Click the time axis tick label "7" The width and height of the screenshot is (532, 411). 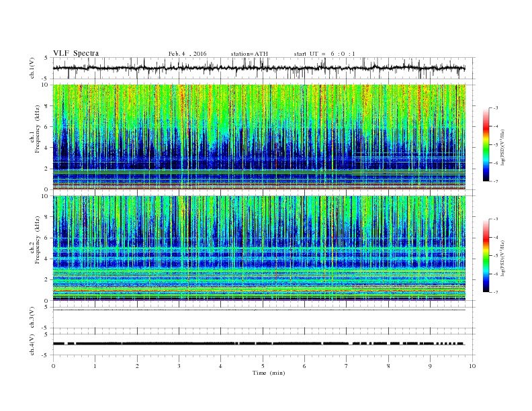pyautogui.click(x=347, y=366)
